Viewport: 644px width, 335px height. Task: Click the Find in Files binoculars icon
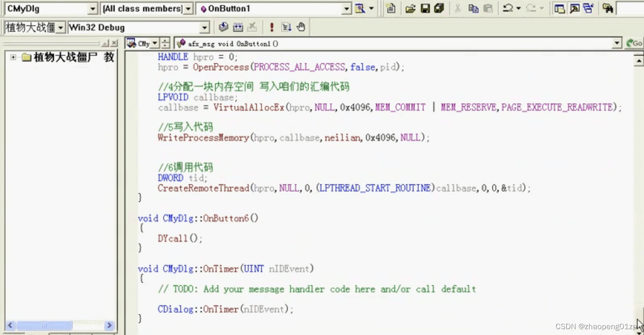click(x=608, y=9)
